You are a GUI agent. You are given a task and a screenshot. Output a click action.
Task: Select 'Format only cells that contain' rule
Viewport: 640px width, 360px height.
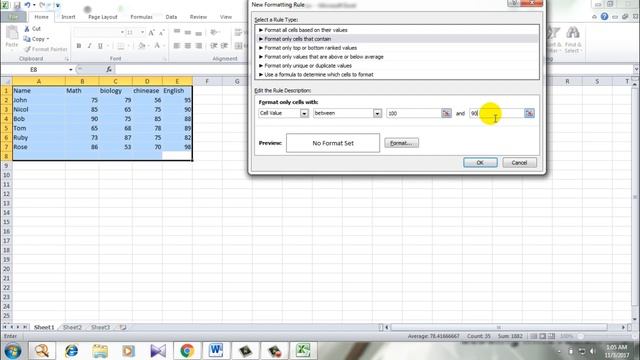(397, 39)
